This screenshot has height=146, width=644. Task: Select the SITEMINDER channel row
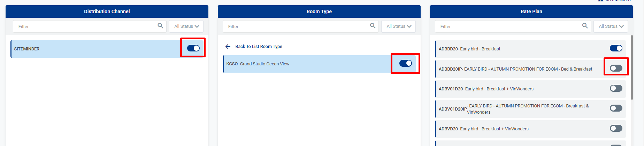(94, 49)
